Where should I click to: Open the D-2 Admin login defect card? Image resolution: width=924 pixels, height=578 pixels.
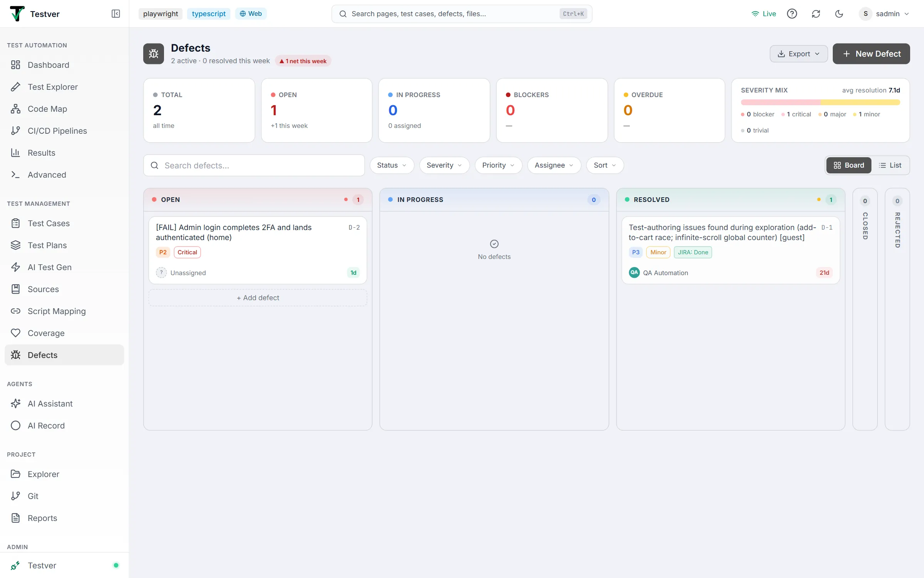coord(258,250)
